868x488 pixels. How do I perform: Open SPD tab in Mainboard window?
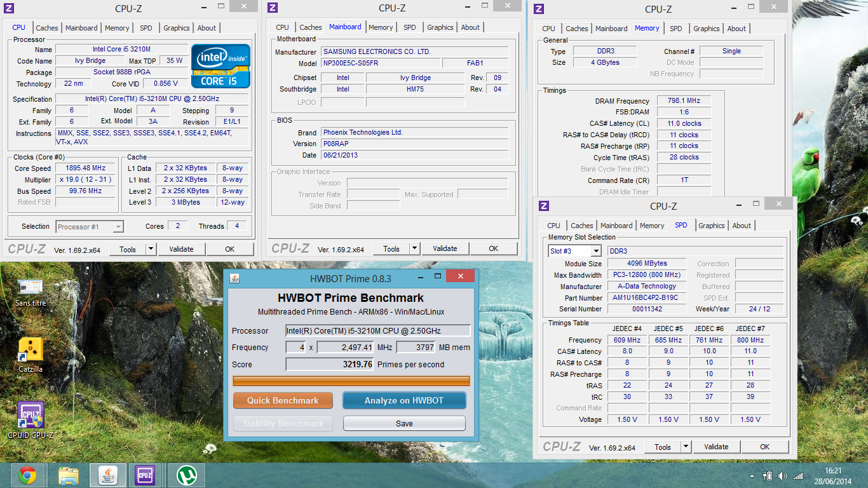410,27
